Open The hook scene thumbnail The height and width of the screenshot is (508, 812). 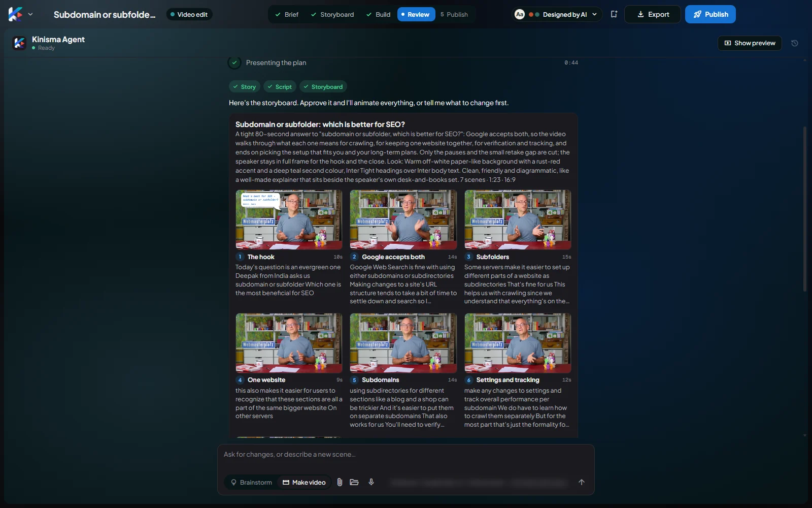coord(289,219)
